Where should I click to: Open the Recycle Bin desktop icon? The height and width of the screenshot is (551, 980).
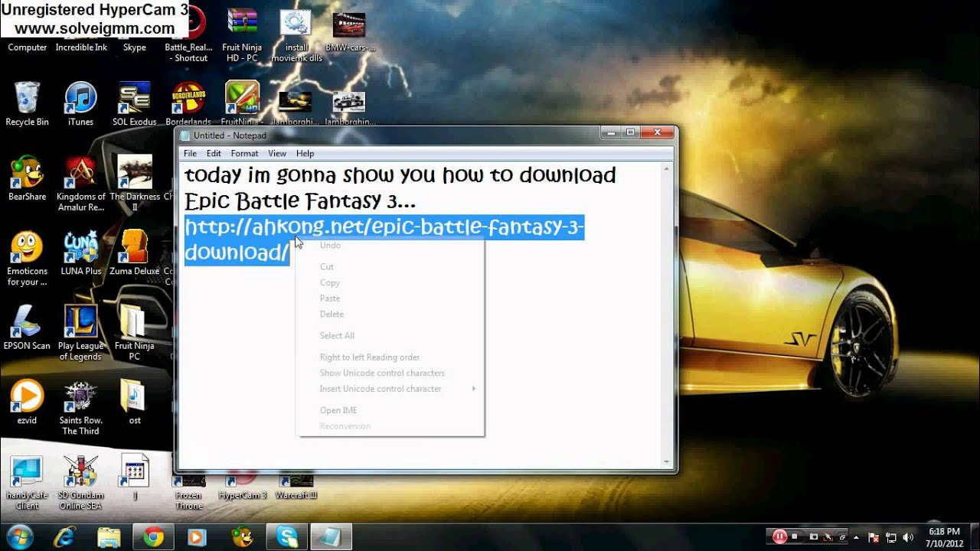27,104
